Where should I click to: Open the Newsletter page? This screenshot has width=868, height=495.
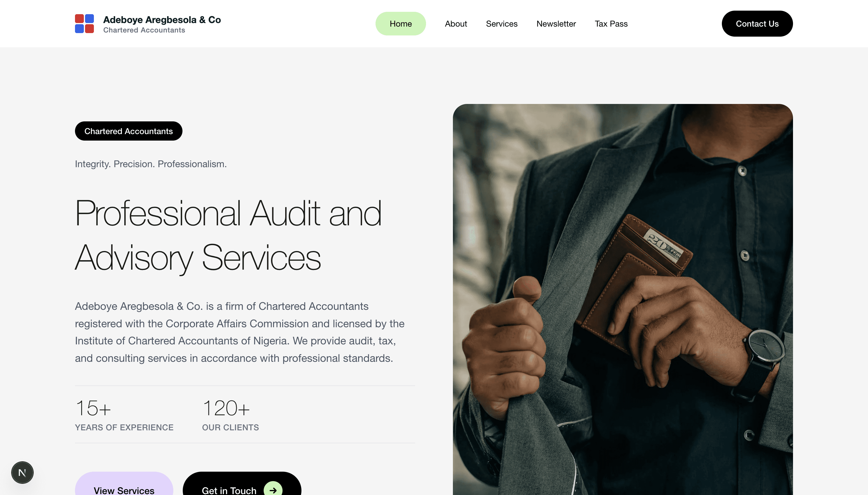(556, 24)
